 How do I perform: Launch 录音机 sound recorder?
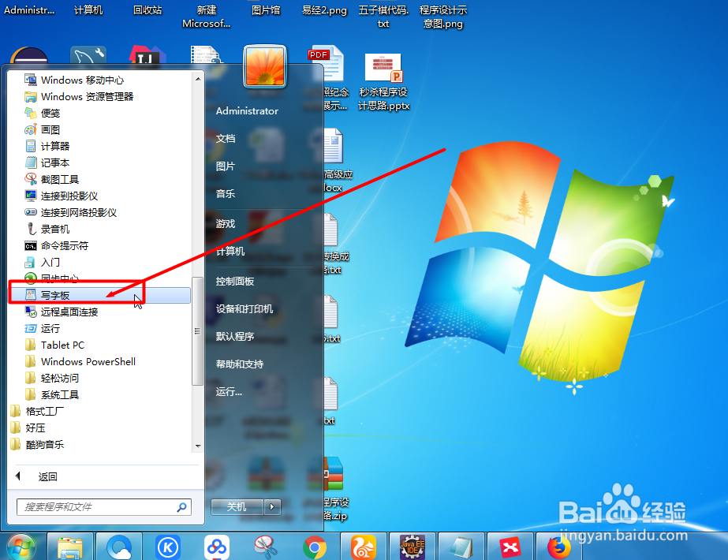click(47, 229)
